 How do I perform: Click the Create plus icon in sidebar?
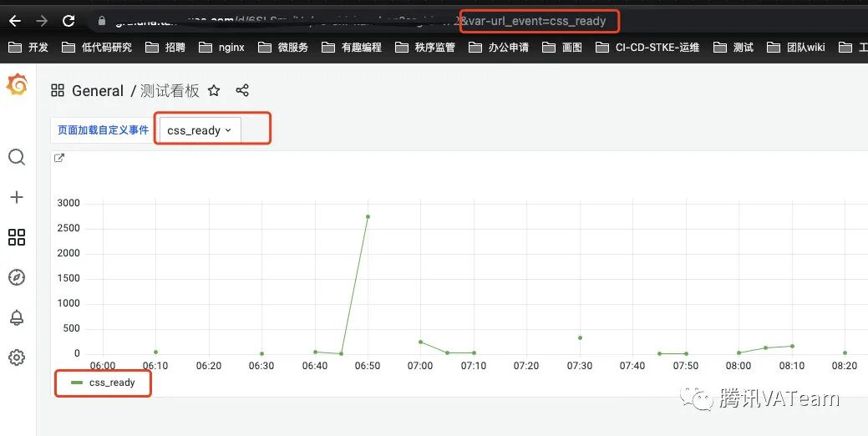(17, 197)
